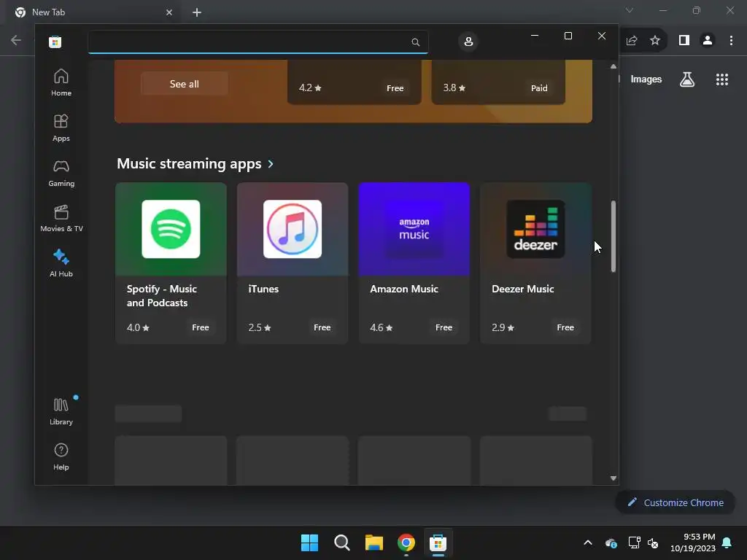This screenshot has width=747, height=560.
Task: Bookmark this page with Chrome star
Action: click(x=655, y=41)
